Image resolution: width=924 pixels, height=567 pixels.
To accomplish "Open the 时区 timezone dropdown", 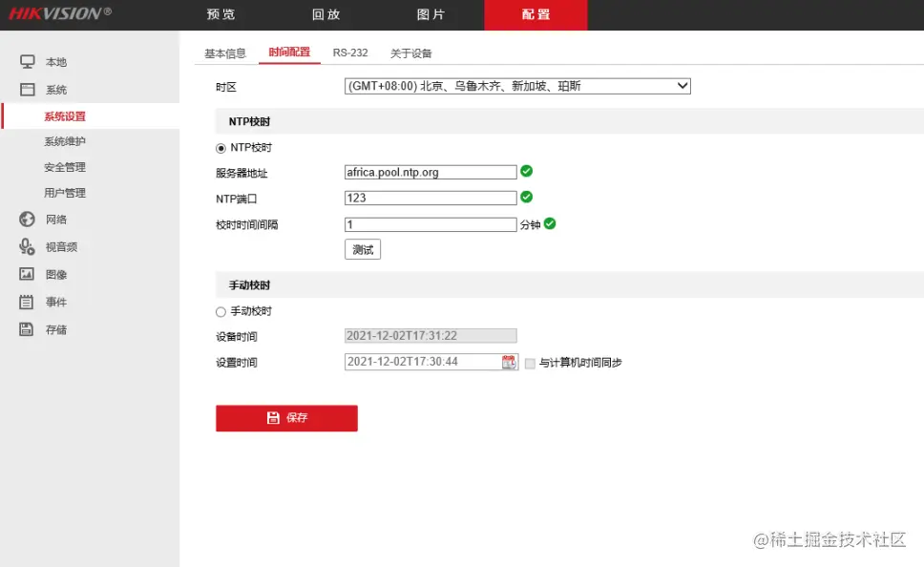I will [517, 86].
